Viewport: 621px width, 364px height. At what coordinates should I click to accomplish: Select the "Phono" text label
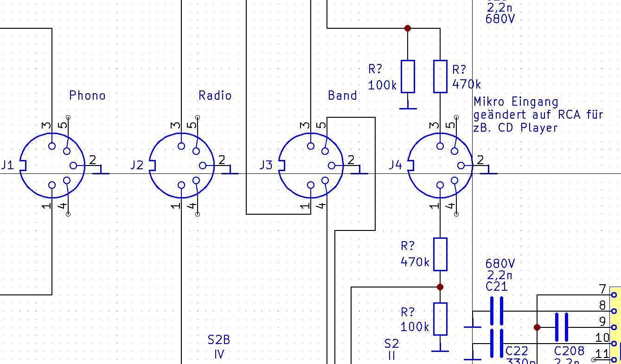(x=87, y=96)
